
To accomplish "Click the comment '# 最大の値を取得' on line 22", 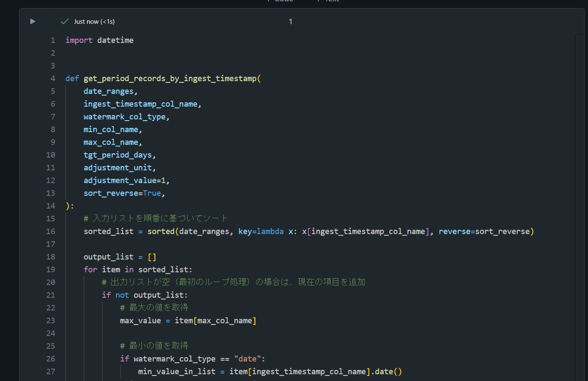I will [x=154, y=308].
